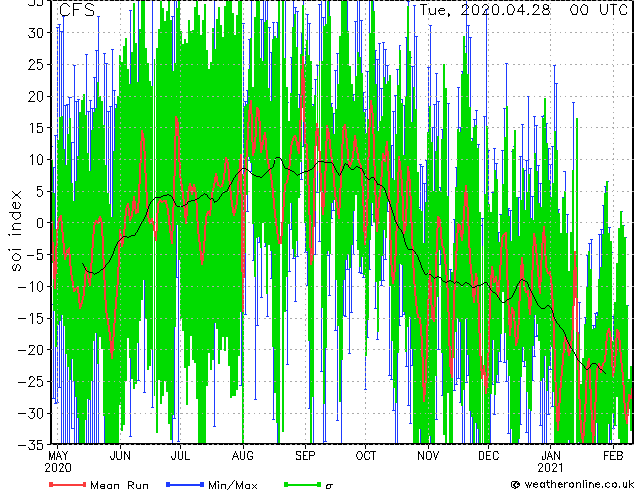Select the Mean Run legend label
The image size is (634, 490).
(119, 485)
